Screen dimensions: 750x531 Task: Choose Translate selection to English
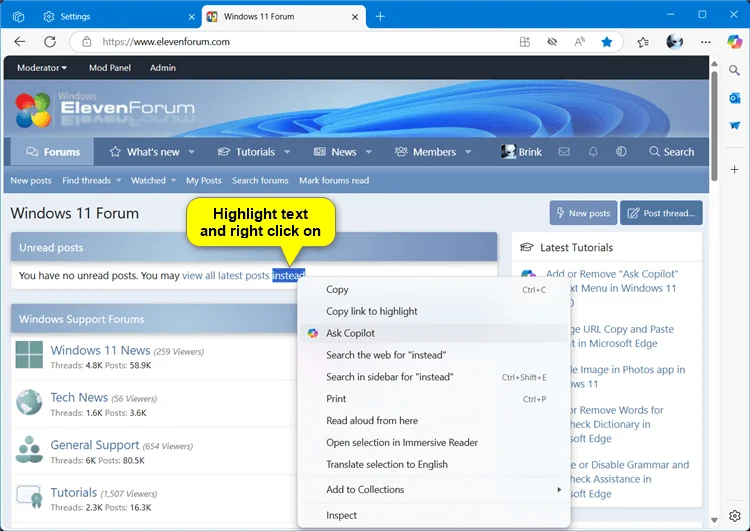(x=434, y=465)
